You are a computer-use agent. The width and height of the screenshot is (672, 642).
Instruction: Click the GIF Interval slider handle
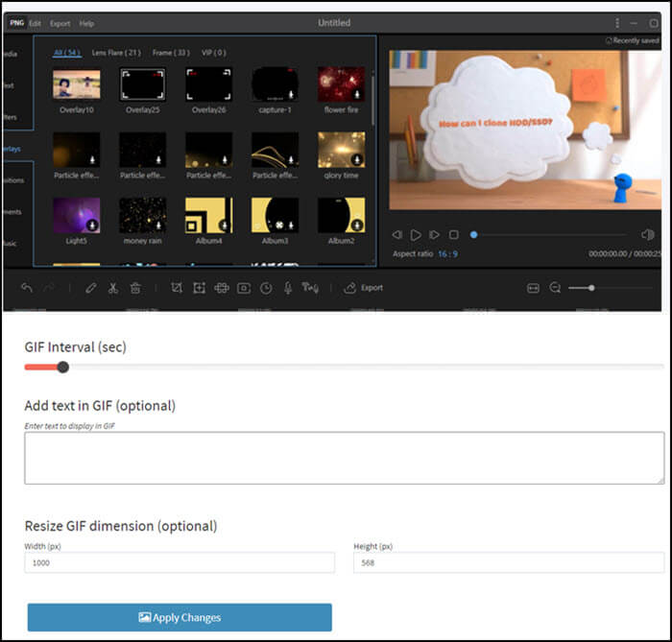coord(63,367)
